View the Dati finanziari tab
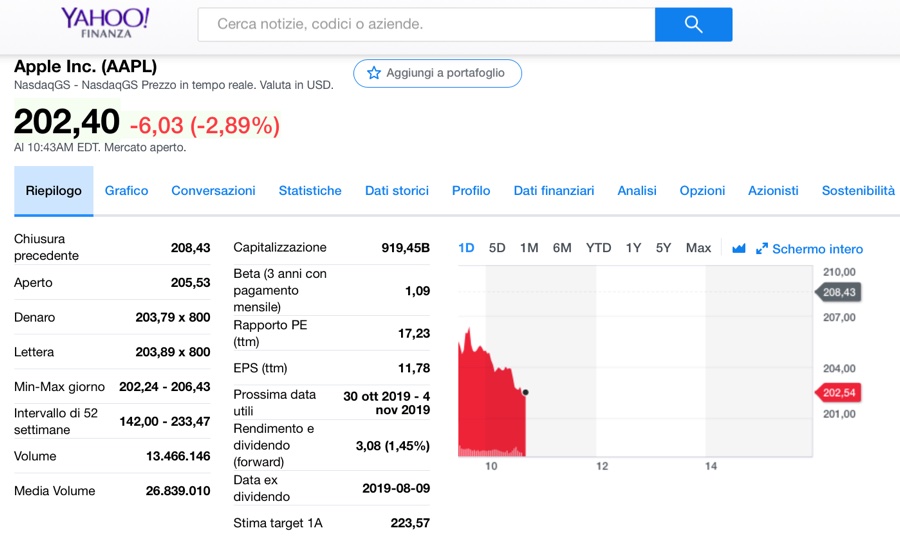Image resolution: width=900 pixels, height=541 pixels. (554, 191)
